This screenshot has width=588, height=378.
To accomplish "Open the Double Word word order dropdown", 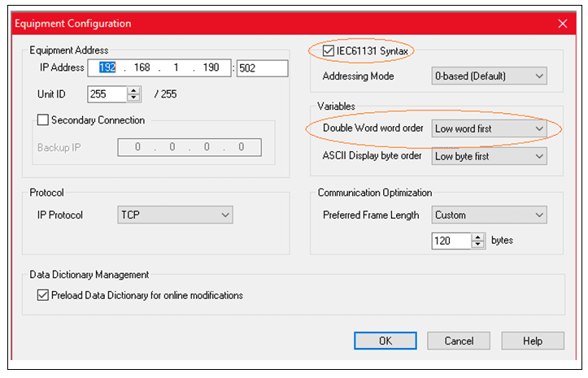I will pos(489,128).
